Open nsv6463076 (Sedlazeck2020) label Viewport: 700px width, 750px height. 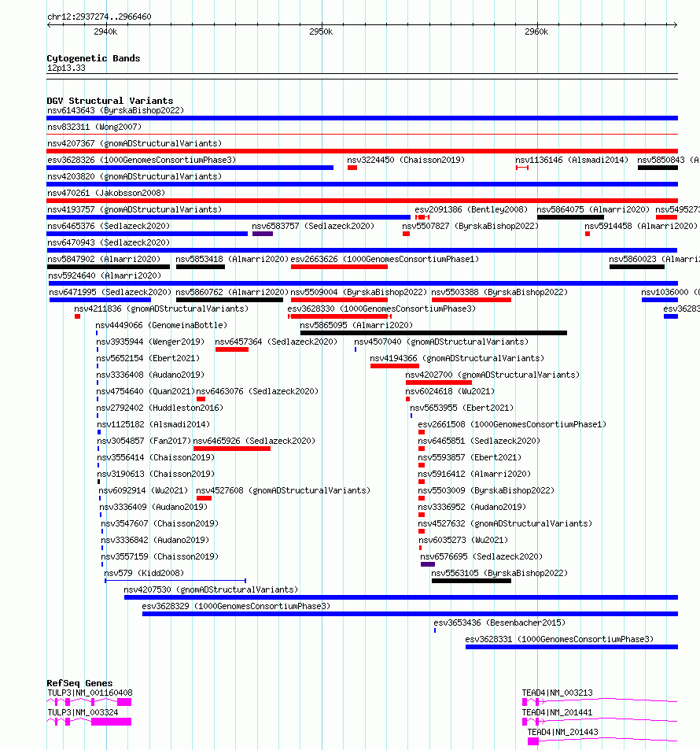click(x=257, y=391)
